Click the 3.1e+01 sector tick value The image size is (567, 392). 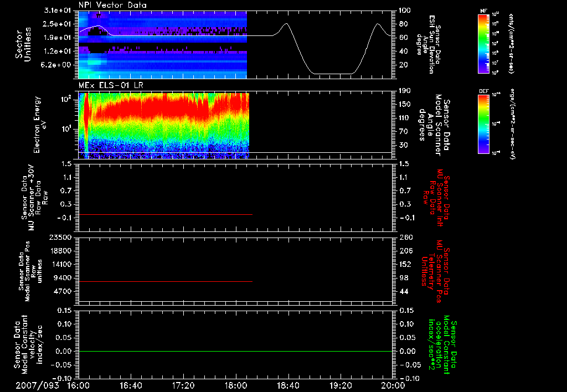coord(58,11)
